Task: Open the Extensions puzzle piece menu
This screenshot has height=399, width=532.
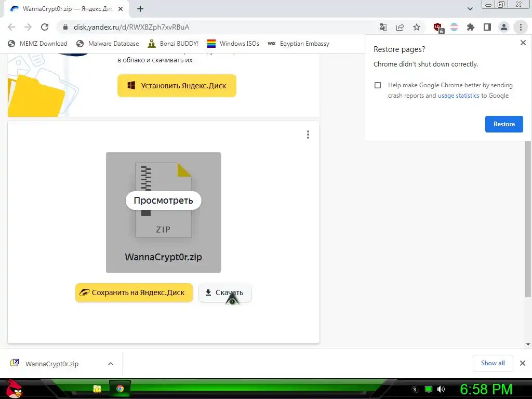Action: 471,27
